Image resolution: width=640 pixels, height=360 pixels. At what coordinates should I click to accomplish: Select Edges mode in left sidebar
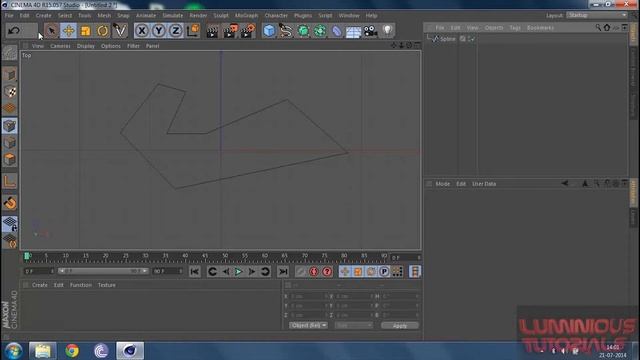pos(10,143)
